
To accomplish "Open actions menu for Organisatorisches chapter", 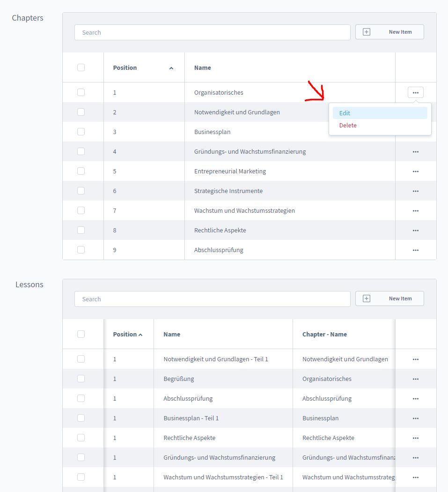I will click(415, 92).
